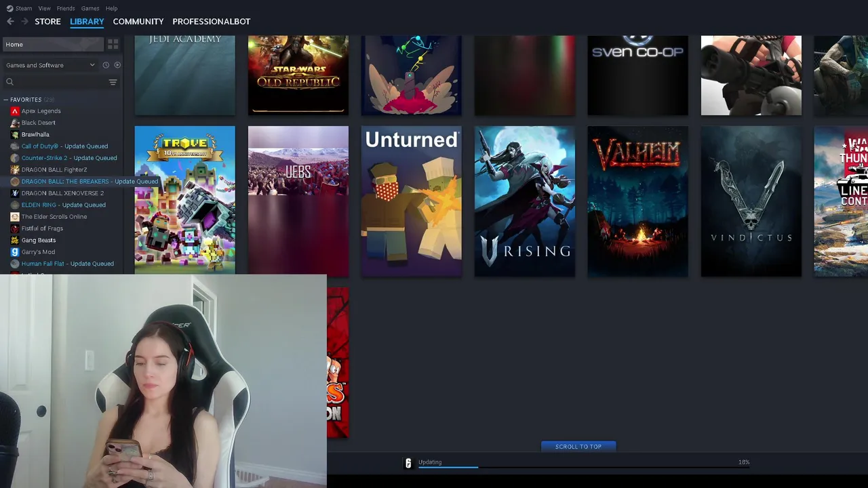Click the SCROLL TO TOP button
Screen dimensions: 868x488
pyautogui.click(x=578, y=447)
